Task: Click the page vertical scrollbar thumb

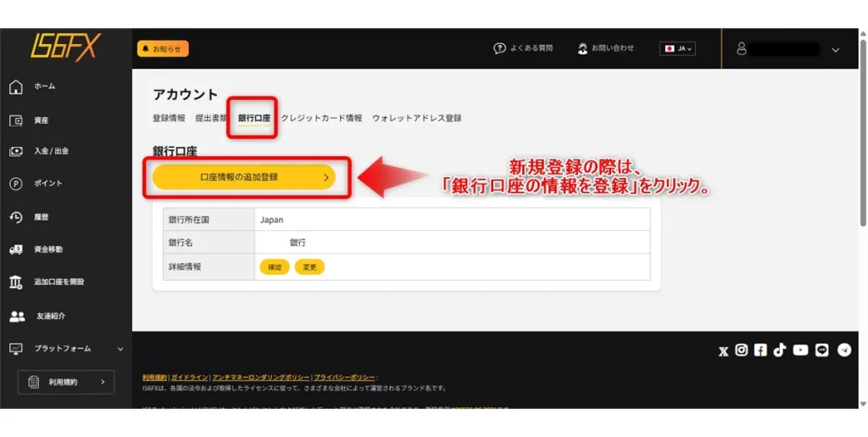Action: point(863,133)
